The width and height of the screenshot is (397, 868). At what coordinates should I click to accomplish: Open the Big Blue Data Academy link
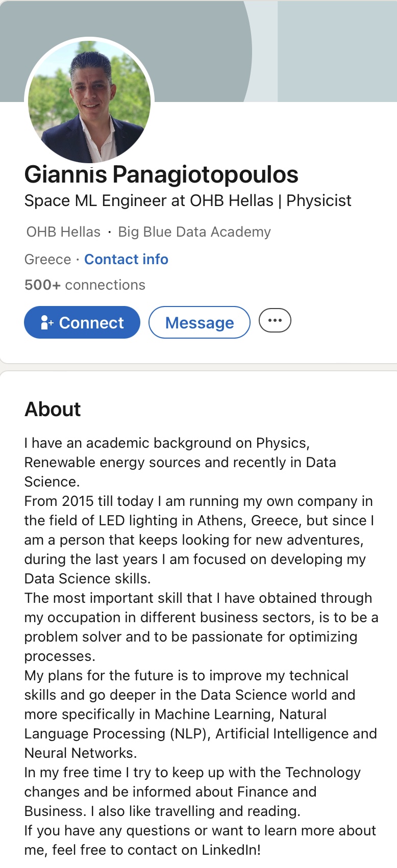click(x=194, y=232)
